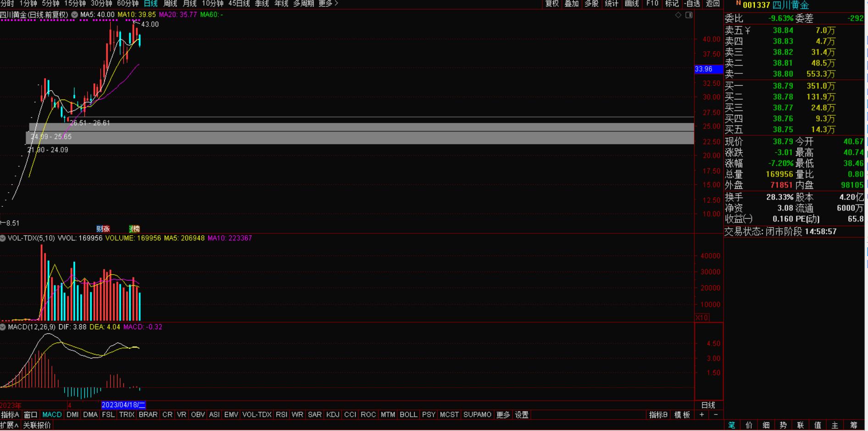Viewport: 868px width, 431px height.
Task: Switch to 月线 monthly timeframe
Action: [189, 4]
